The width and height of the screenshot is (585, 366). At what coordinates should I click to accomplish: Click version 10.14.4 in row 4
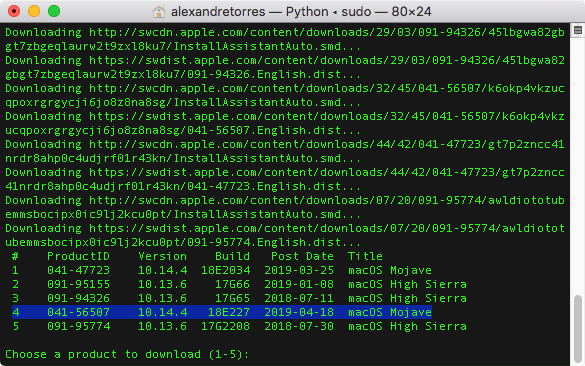(162, 312)
